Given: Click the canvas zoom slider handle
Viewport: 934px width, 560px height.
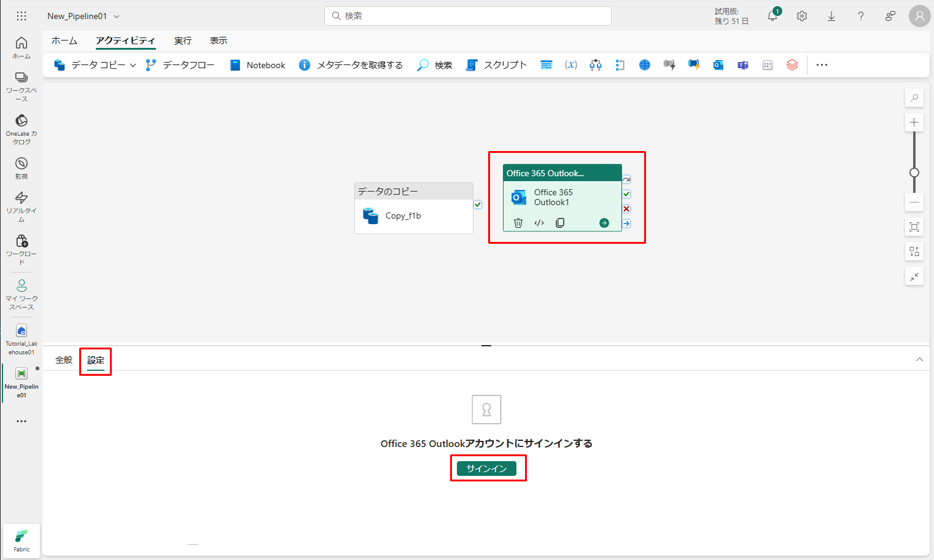Looking at the screenshot, I should tap(914, 173).
